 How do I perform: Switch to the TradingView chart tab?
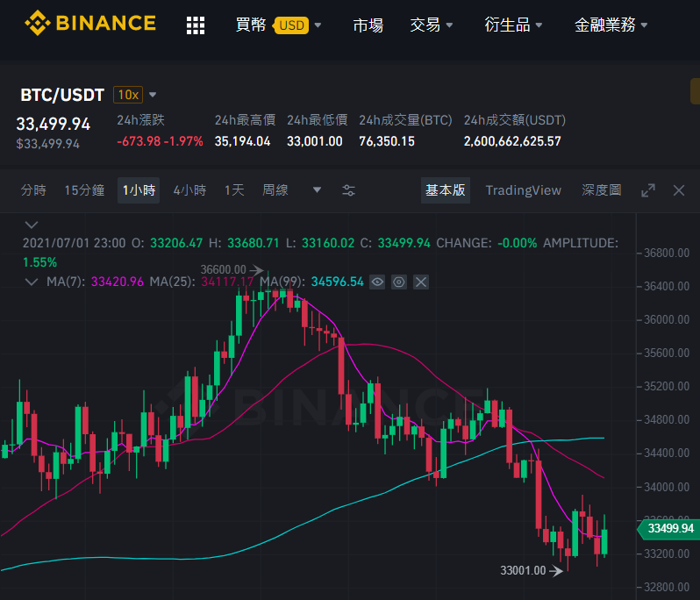523,190
